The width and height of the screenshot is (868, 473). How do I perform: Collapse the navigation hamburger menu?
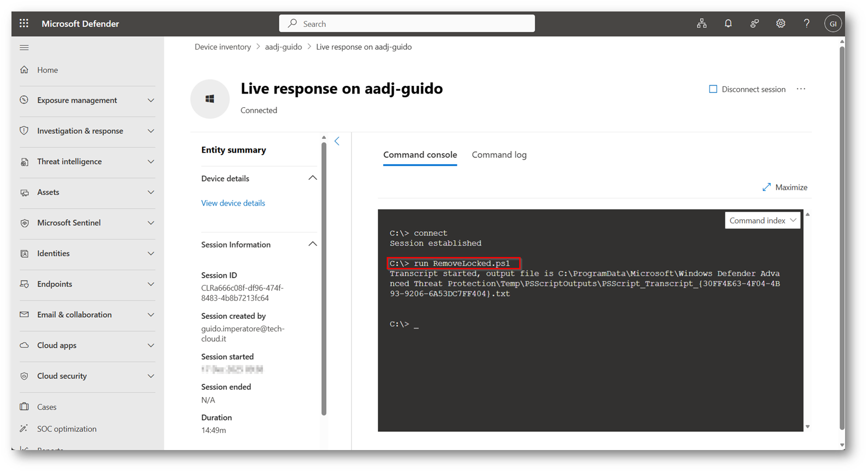click(x=24, y=48)
